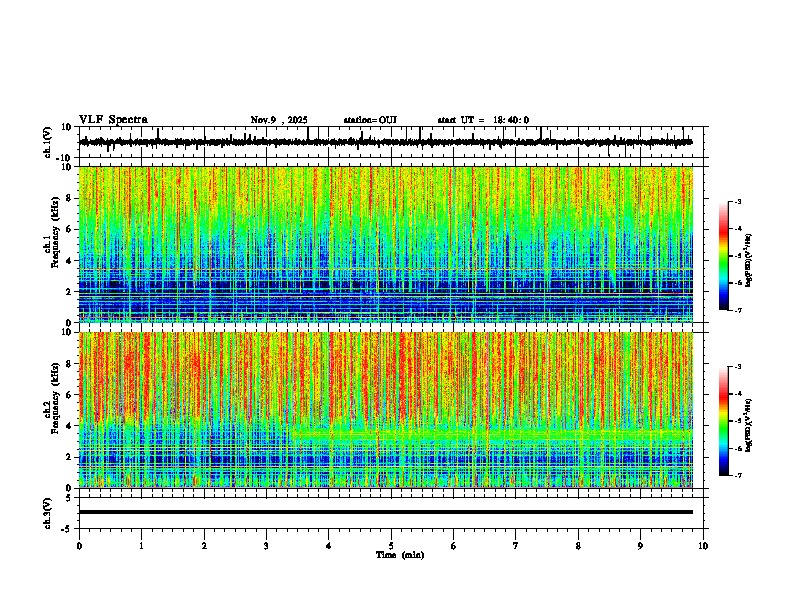Click the "-5" tick on ch.3(V) axis
This screenshot has height=612, width=792.
[68, 529]
